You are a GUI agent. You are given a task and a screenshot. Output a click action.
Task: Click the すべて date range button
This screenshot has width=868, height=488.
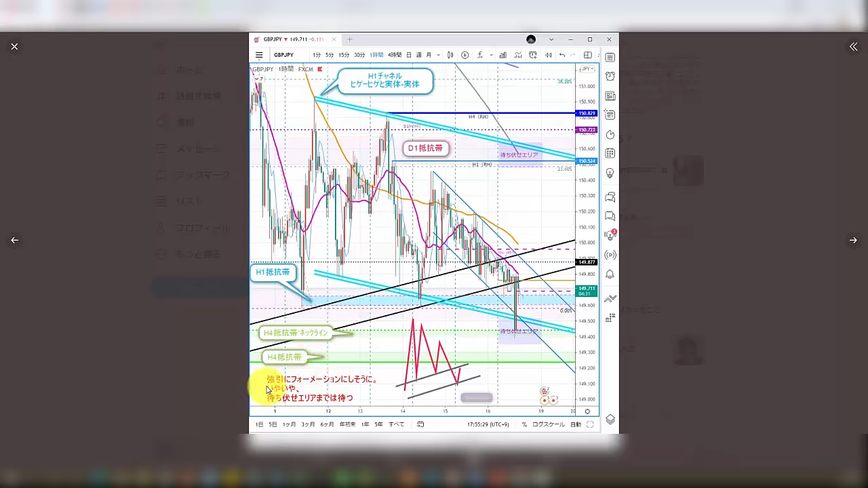(x=396, y=424)
